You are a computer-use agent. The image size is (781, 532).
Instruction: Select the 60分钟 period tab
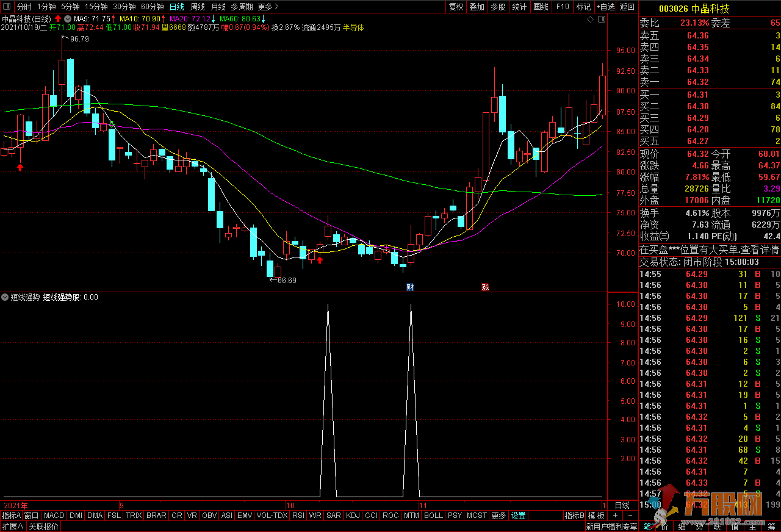(153, 7)
